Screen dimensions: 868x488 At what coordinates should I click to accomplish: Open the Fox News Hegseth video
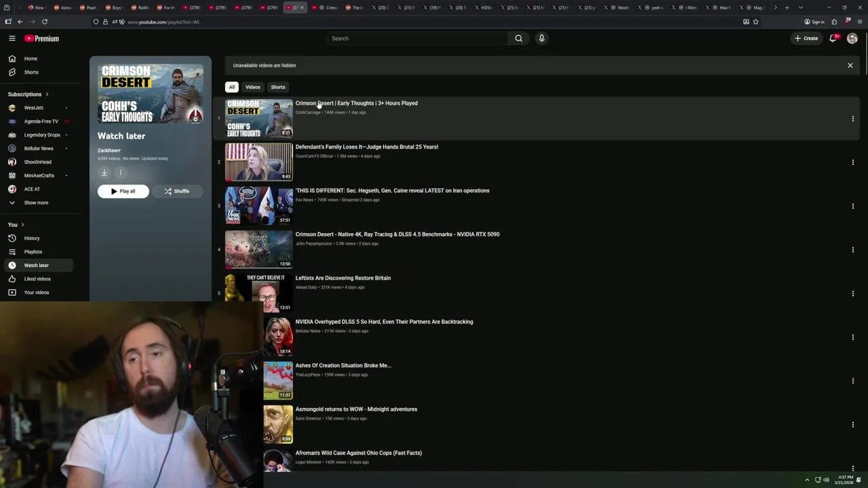(x=393, y=191)
